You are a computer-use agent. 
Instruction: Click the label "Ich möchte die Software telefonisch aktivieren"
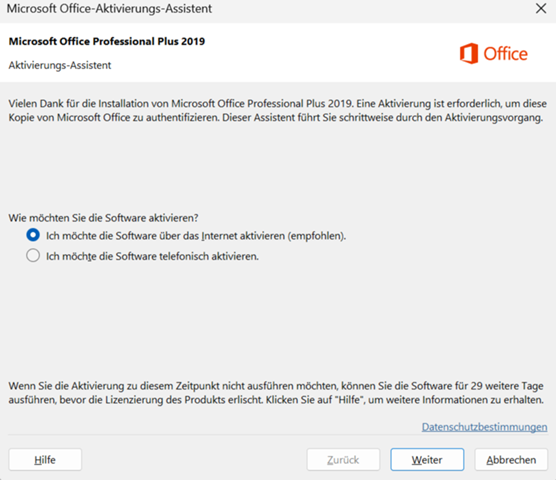(152, 256)
